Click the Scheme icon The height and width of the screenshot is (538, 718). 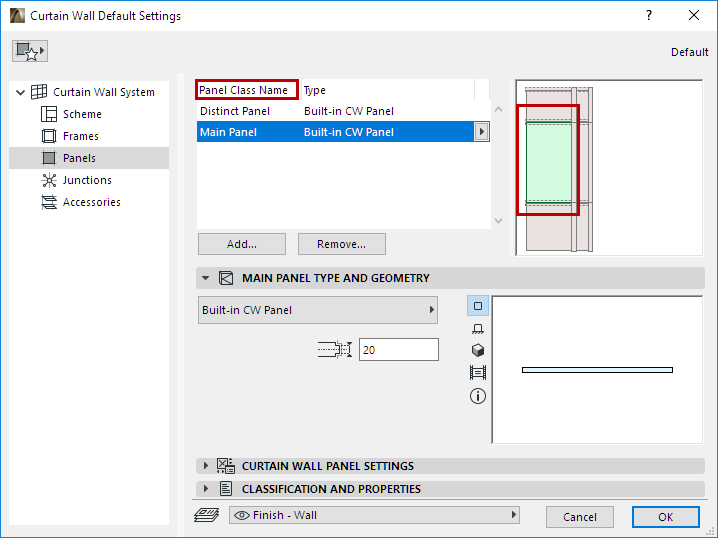pyautogui.click(x=49, y=114)
